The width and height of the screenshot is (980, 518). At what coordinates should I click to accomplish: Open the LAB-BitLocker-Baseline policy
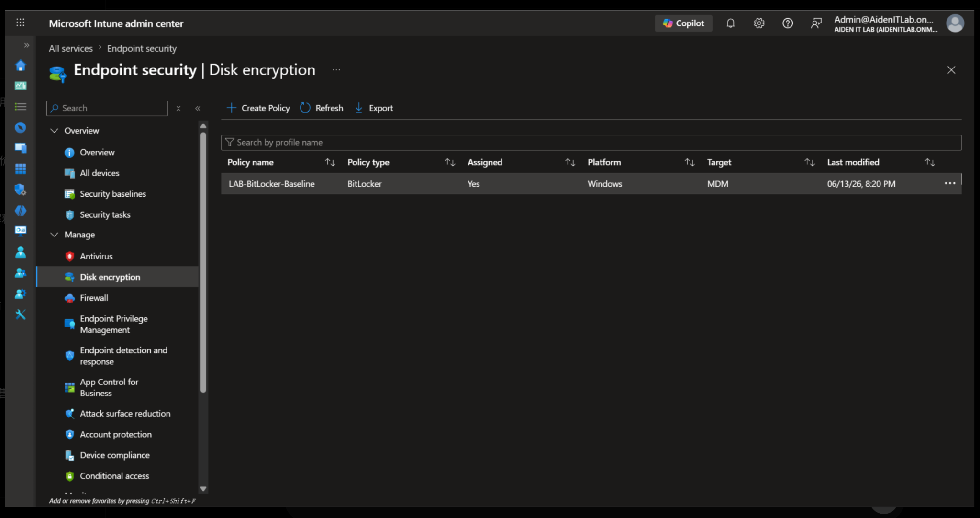(x=271, y=184)
